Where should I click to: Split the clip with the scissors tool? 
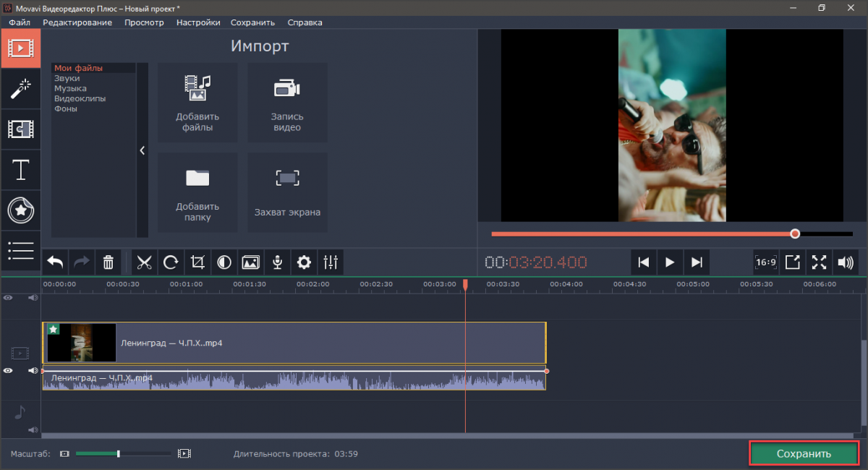pyautogui.click(x=144, y=262)
